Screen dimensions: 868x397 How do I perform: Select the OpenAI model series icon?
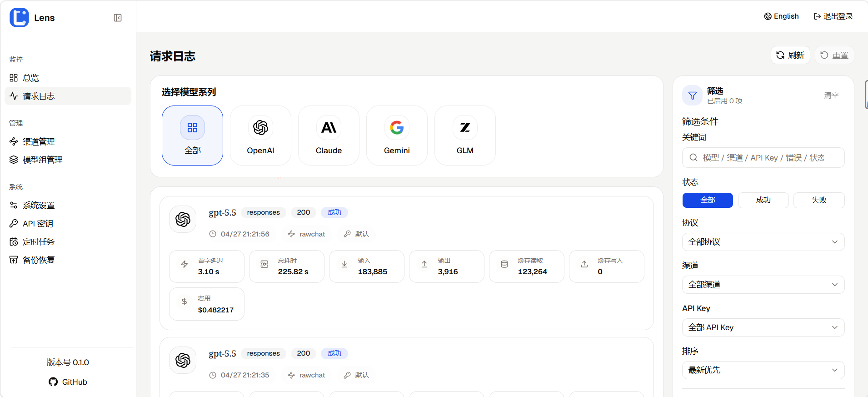(x=260, y=128)
